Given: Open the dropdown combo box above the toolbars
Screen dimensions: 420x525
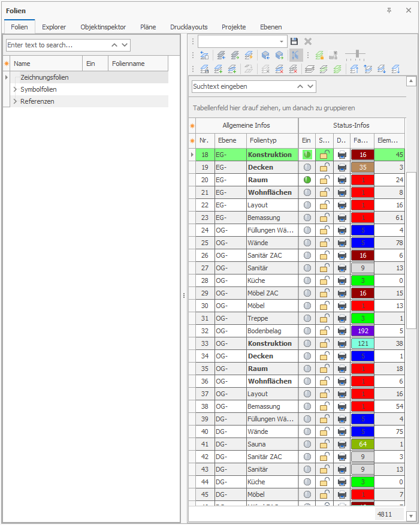Looking at the screenshot, I should click(282, 41).
